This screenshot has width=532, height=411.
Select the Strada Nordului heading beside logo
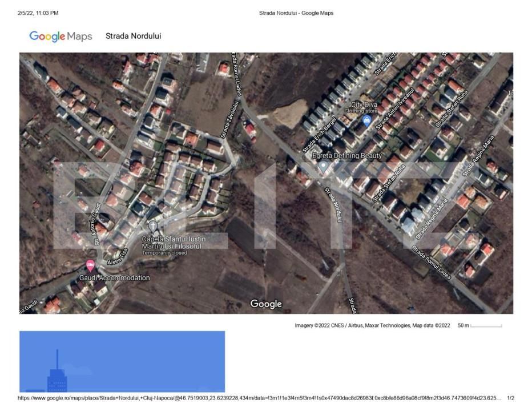tap(133, 36)
